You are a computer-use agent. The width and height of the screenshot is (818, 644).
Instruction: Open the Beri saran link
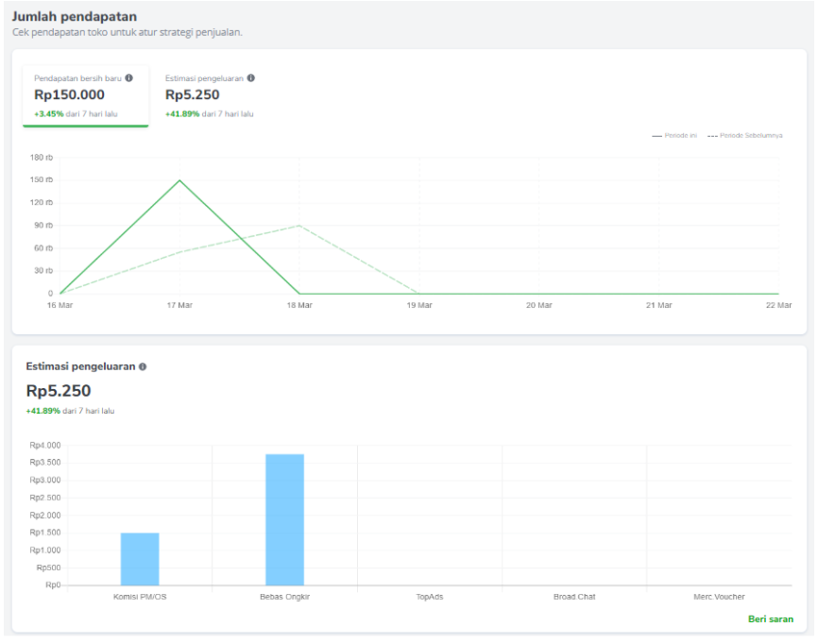coord(771,619)
